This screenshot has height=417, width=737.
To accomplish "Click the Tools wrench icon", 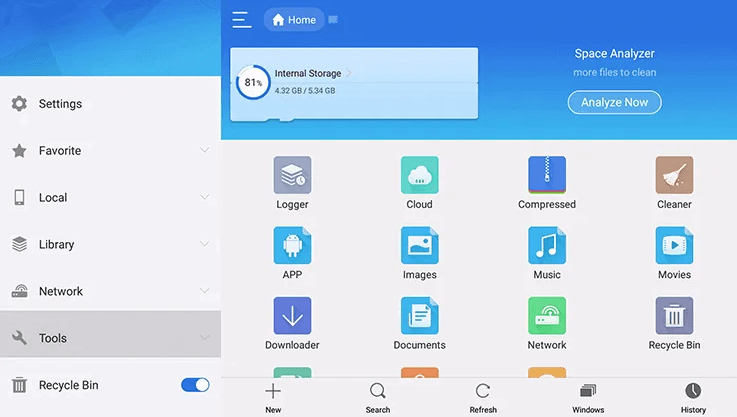I will pyautogui.click(x=19, y=338).
